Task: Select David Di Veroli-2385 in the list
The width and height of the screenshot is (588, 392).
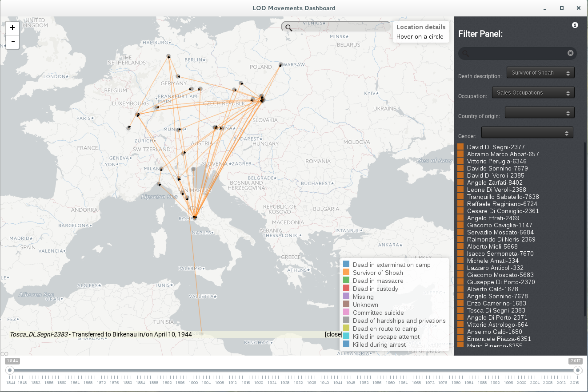Action: (x=496, y=175)
